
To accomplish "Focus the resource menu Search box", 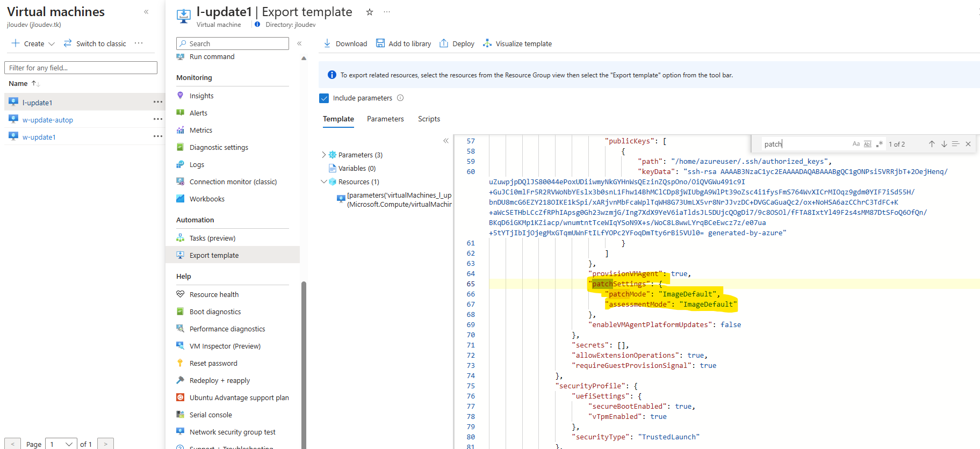I will [x=233, y=44].
